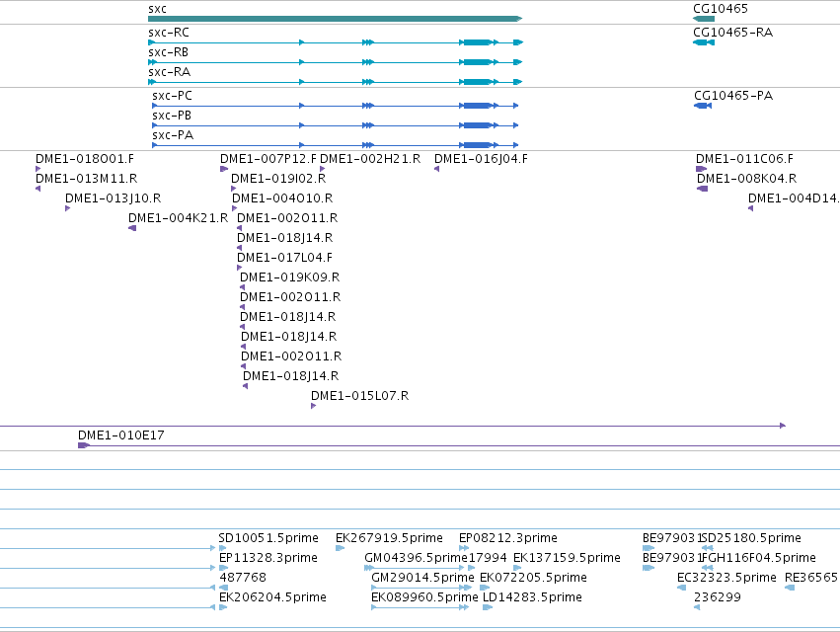Click the DME1-016J04.F feature label
840x632 pixels.
(481, 159)
